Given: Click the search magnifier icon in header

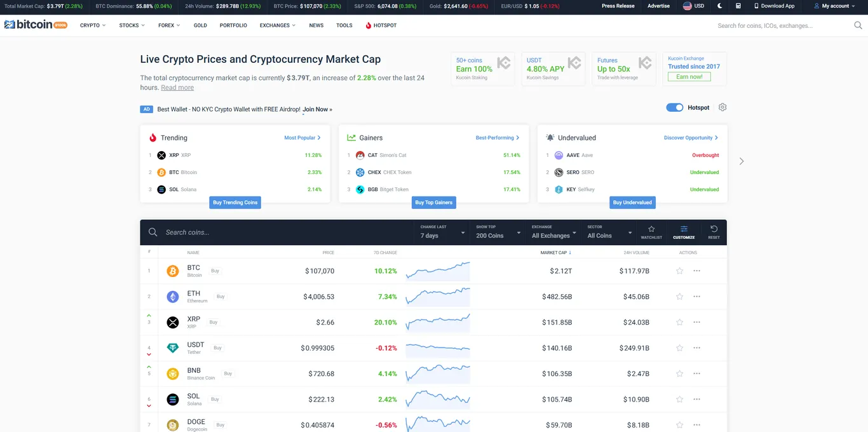Looking at the screenshot, I should pos(858,25).
